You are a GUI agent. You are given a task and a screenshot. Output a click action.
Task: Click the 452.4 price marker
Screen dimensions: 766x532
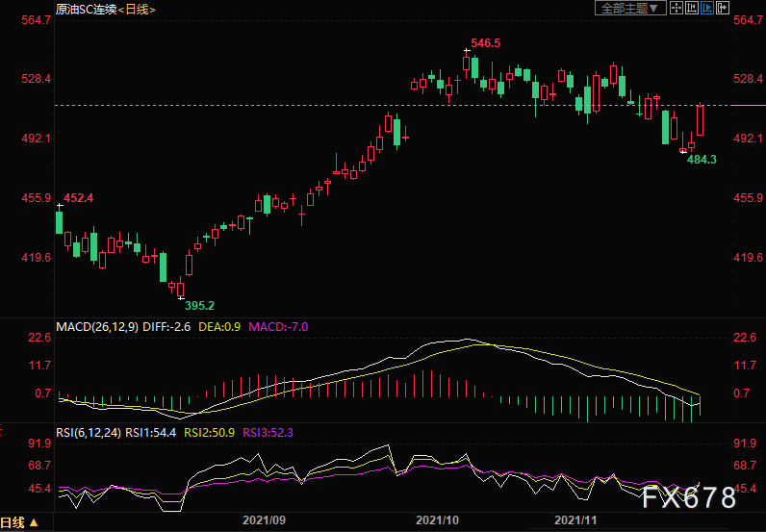[78, 198]
